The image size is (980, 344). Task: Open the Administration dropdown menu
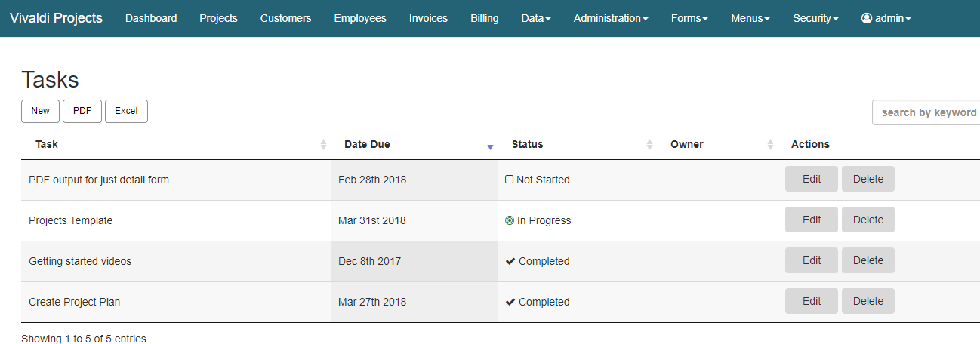point(610,18)
